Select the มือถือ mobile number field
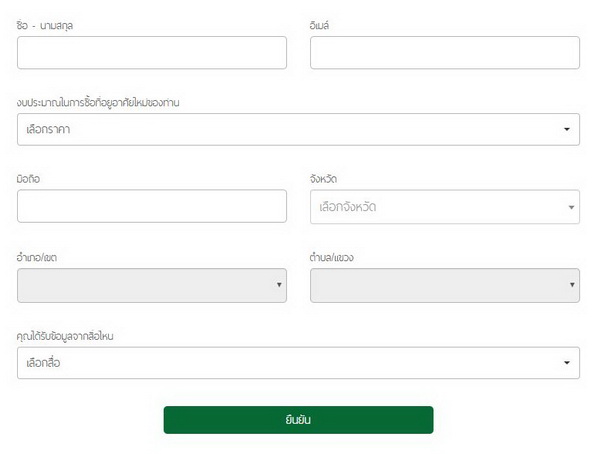The height and width of the screenshot is (454, 600). [x=152, y=206]
